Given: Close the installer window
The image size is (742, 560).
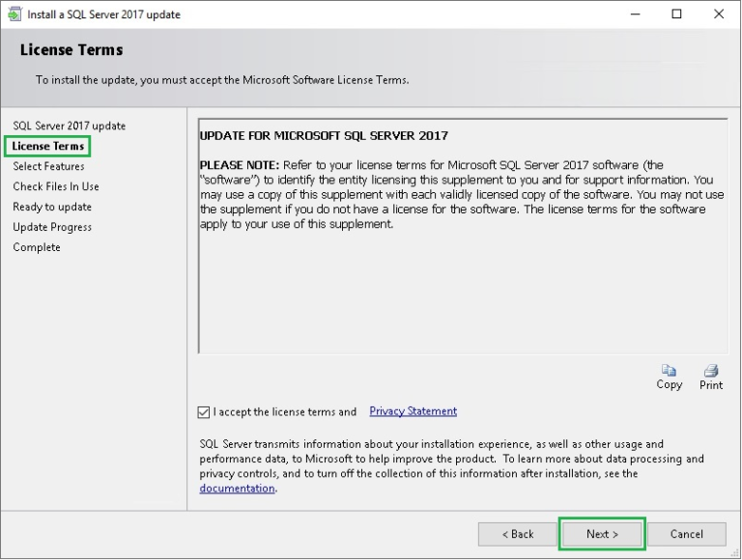Looking at the screenshot, I should pyautogui.click(x=719, y=14).
